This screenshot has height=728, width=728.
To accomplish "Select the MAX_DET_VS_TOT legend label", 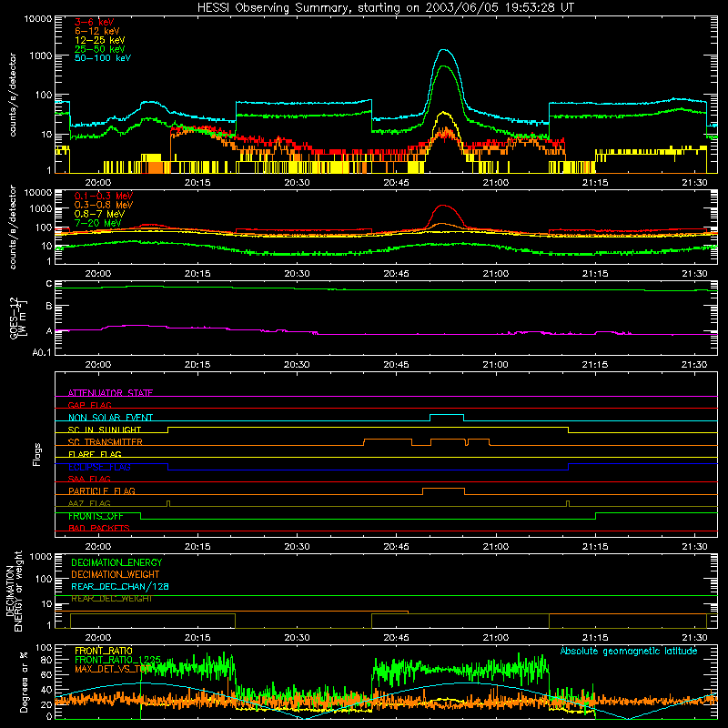I will point(113,669).
